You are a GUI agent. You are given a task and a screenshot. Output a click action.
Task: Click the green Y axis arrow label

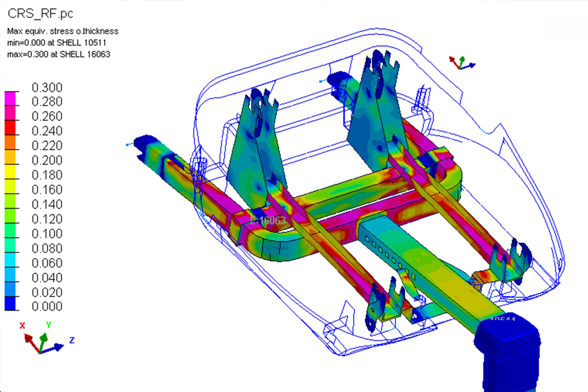[x=49, y=325]
